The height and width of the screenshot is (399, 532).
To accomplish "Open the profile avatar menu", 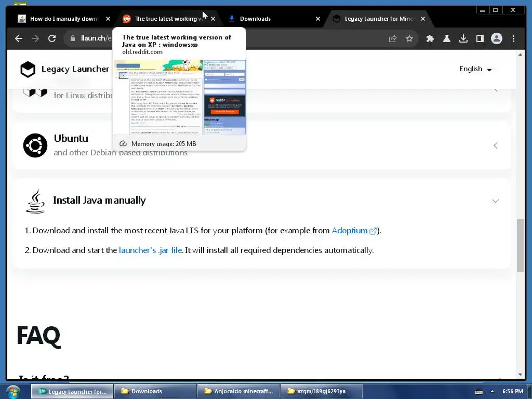I will pos(496,38).
